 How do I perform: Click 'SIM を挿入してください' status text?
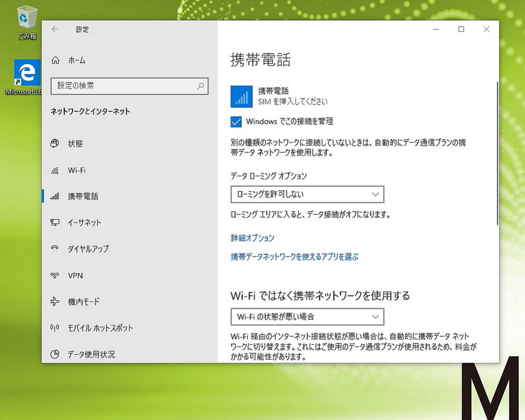[x=293, y=101]
